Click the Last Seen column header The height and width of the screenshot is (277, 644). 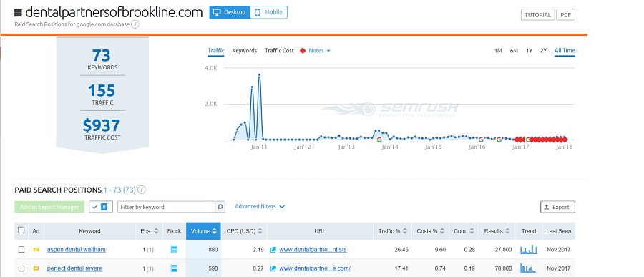coord(558,231)
